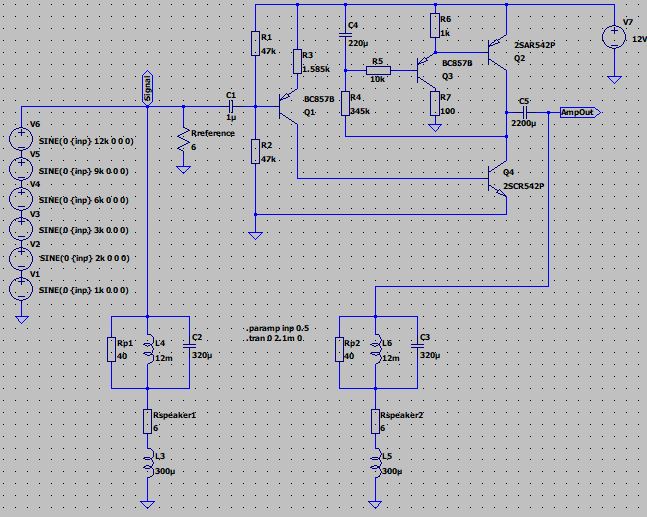Image resolution: width=647 pixels, height=517 pixels.
Task: Select inductor L6 12m symbol
Action: click(x=375, y=350)
